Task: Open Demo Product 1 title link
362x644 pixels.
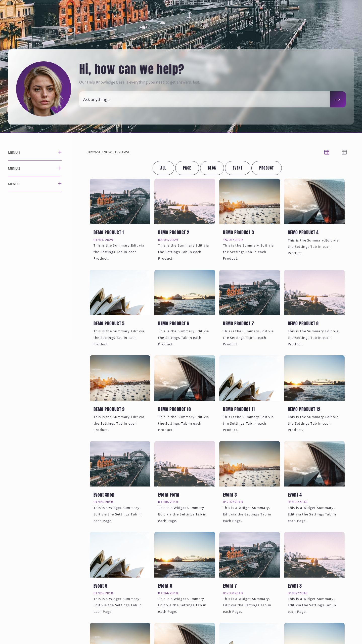Action: click(109, 232)
